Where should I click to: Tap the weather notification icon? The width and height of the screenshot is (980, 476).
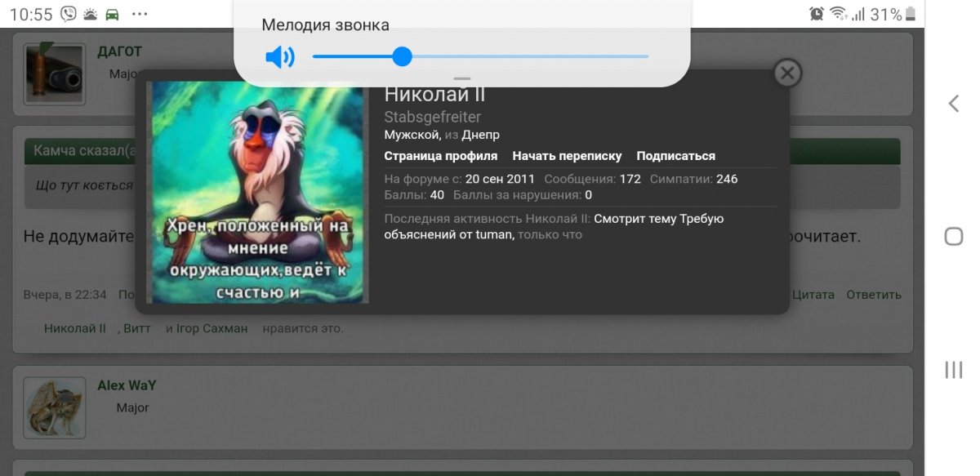(90, 15)
